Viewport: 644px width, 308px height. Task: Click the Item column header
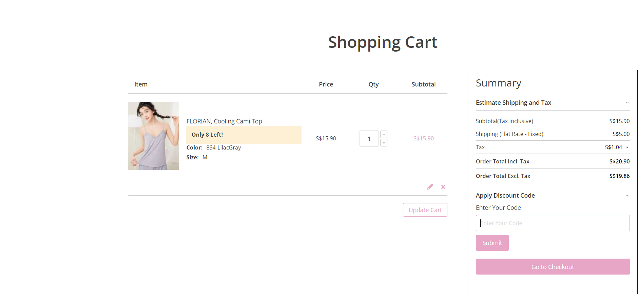pyautogui.click(x=141, y=84)
